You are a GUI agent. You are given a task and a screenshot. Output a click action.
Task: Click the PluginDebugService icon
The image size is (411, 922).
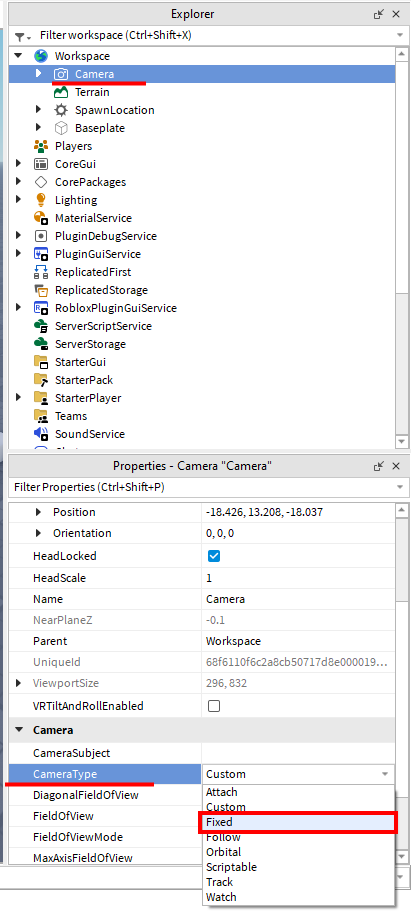coord(41,236)
